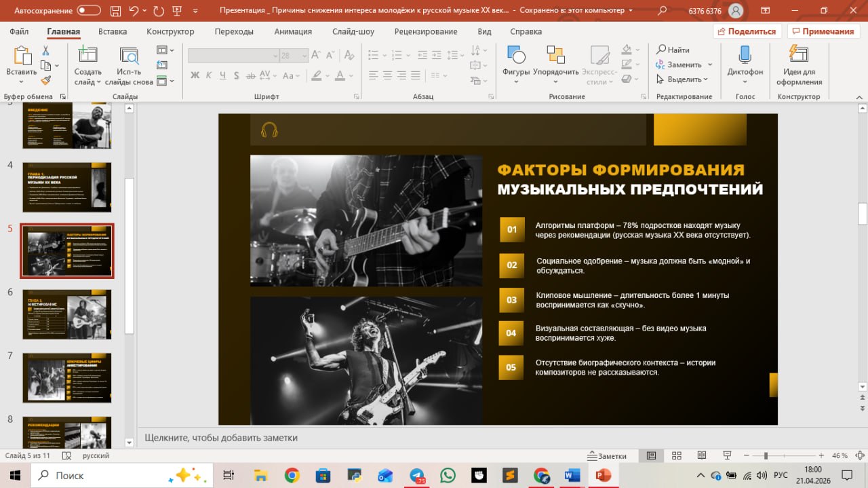Switch to the Вставка tab
The width and height of the screenshot is (868, 488).
113,31
